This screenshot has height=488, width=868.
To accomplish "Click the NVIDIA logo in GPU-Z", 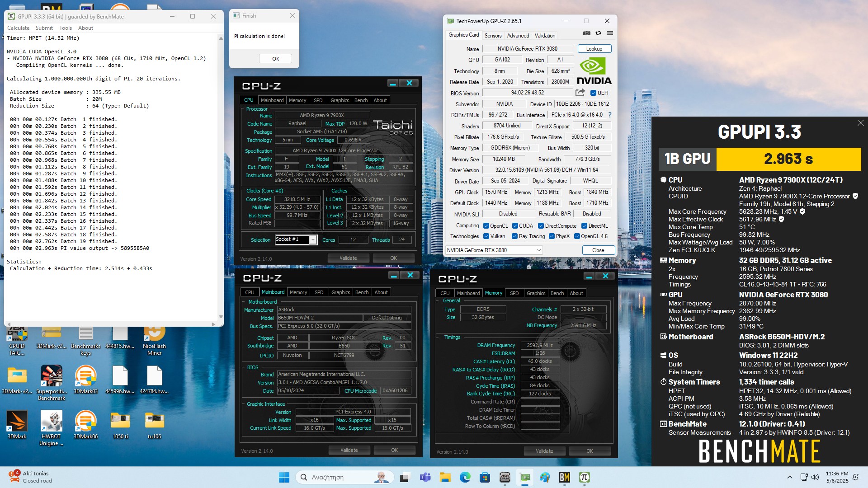I will click(594, 71).
